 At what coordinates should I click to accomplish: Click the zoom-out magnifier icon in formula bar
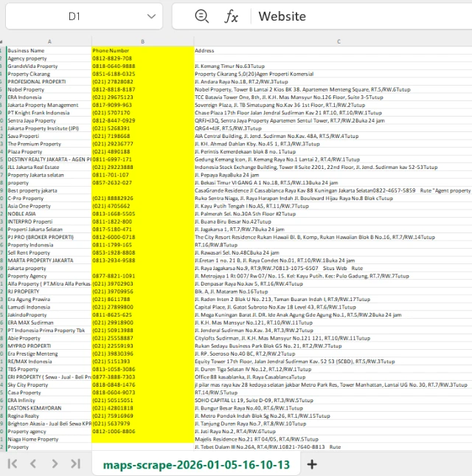click(x=202, y=16)
